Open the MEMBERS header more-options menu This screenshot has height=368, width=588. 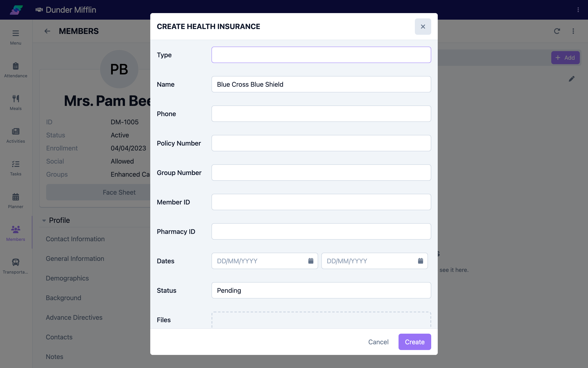(573, 31)
